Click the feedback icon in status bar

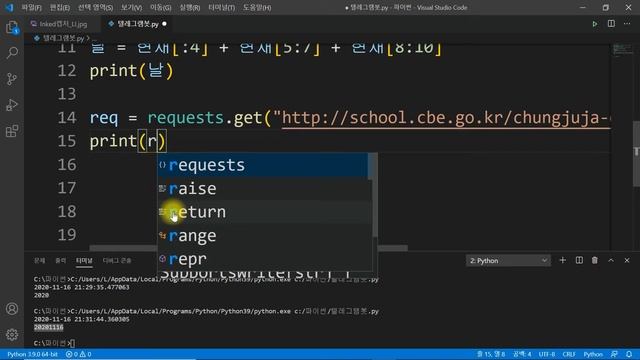point(614,354)
